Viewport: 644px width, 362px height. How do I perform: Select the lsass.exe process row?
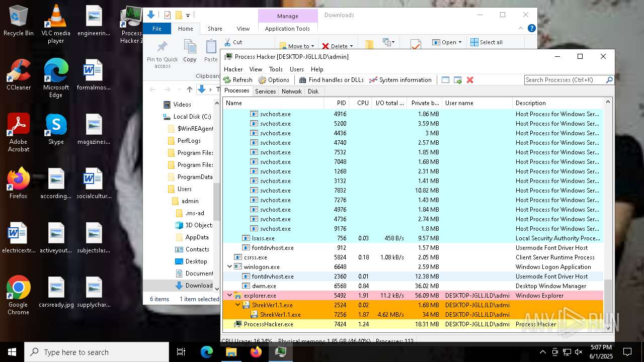pos(413,238)
